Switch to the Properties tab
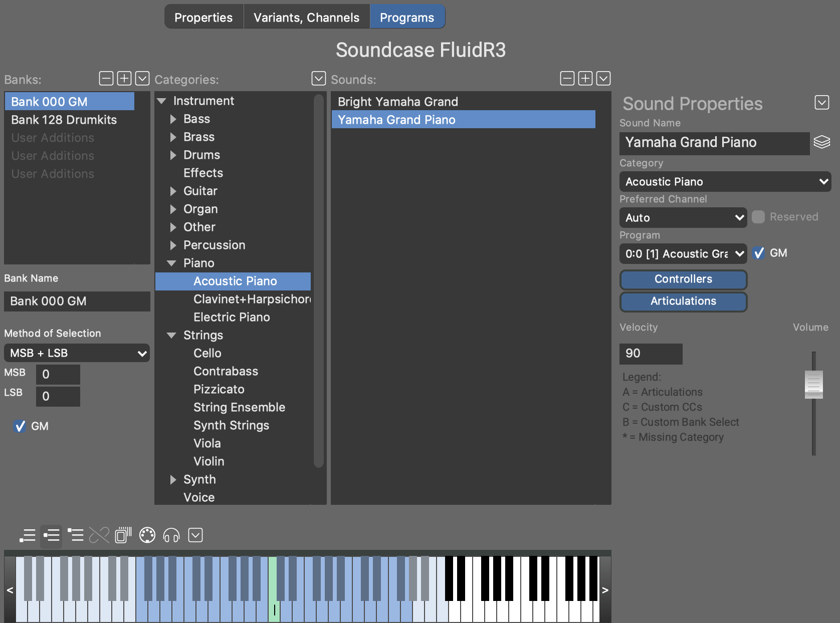Screen dimensions: 840x623 pos(203,18)
